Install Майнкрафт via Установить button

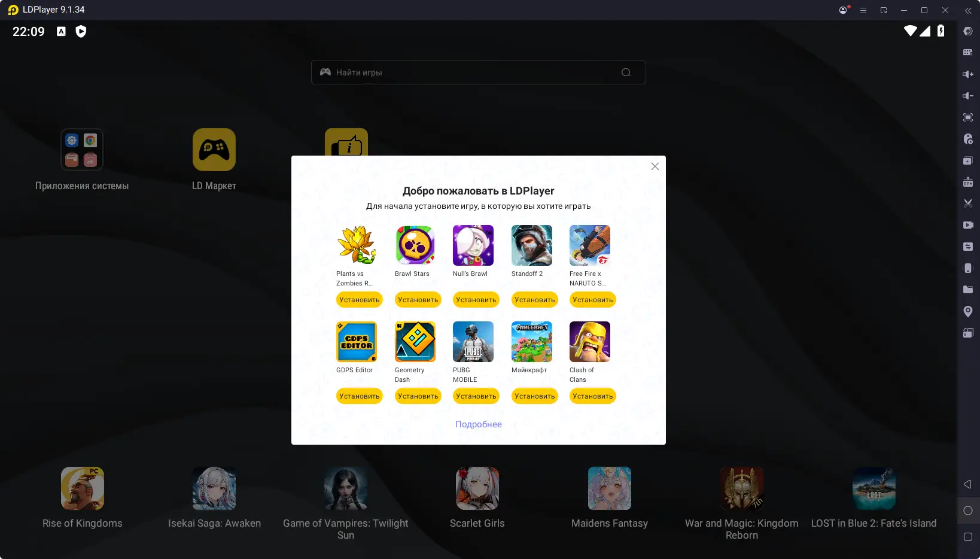point(535,396)
